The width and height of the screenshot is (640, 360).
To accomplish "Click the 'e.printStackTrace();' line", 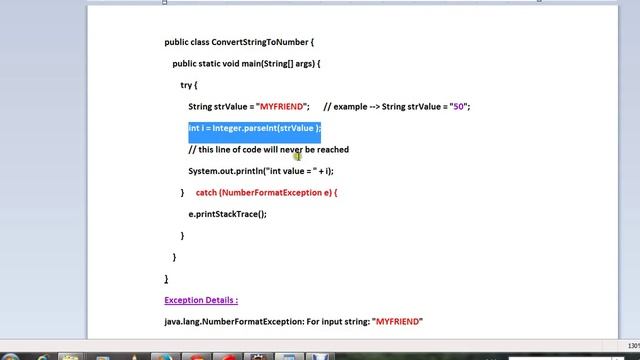I will tap(227, 214).
